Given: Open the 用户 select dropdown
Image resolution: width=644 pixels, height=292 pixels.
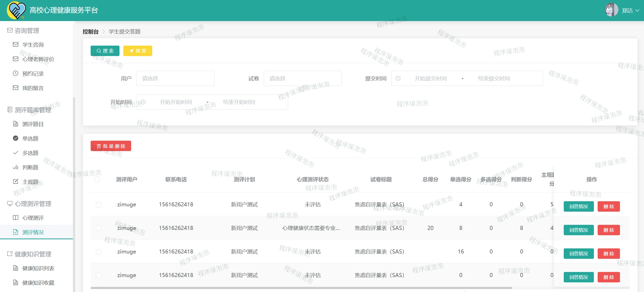Looking at the screenshot, I should 175,79.
